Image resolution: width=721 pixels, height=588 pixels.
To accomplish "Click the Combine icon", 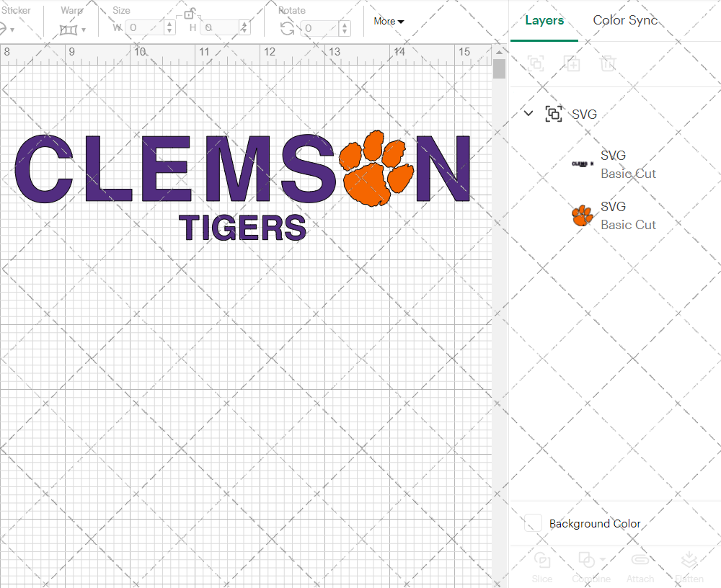I will coord(588,559).
